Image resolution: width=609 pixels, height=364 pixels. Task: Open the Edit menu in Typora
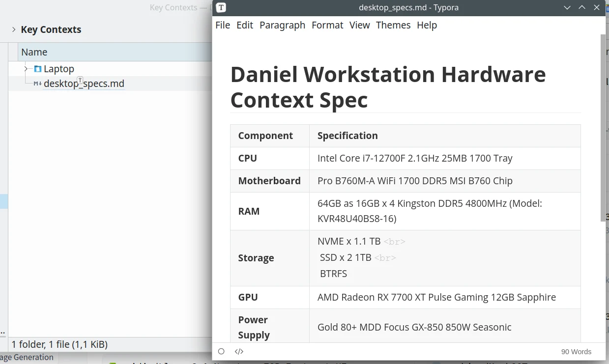(x=245, y=25)
